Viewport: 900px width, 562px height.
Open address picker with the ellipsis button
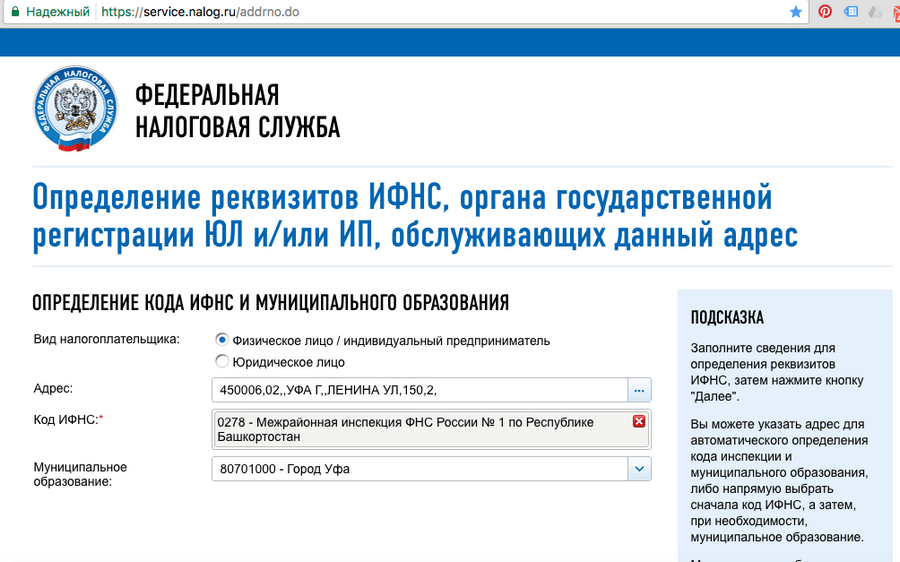tap(639, 389)
